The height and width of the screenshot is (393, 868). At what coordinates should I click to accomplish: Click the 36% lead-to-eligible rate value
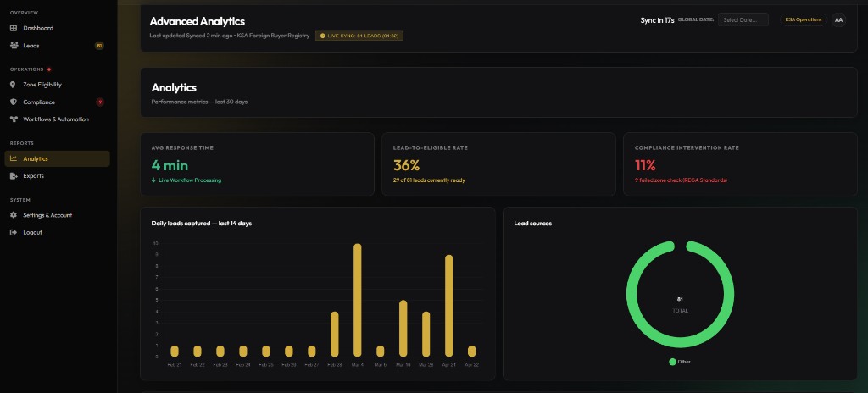point(406,165)
